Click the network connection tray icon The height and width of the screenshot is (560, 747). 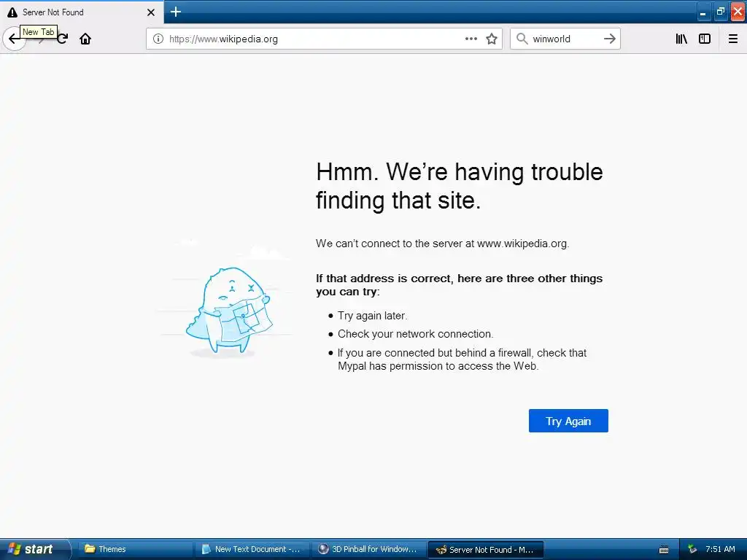[692, 549]
